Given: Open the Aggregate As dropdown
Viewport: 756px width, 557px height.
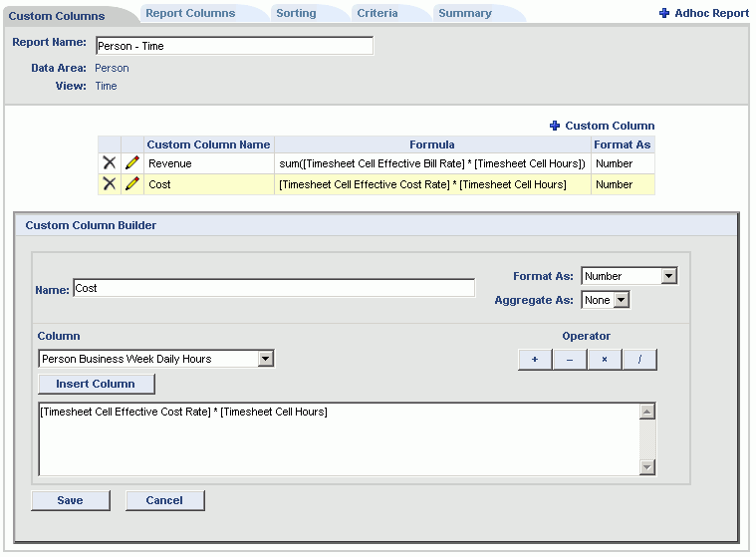Looking at the screenshot, I should pyautogui.click(x=606, y=300).
